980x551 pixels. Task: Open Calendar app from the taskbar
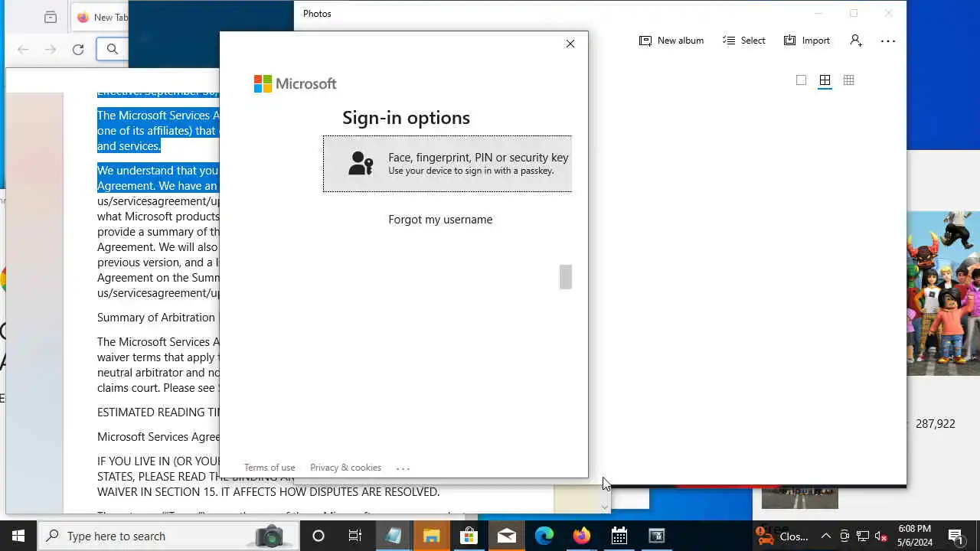(619, 536)
